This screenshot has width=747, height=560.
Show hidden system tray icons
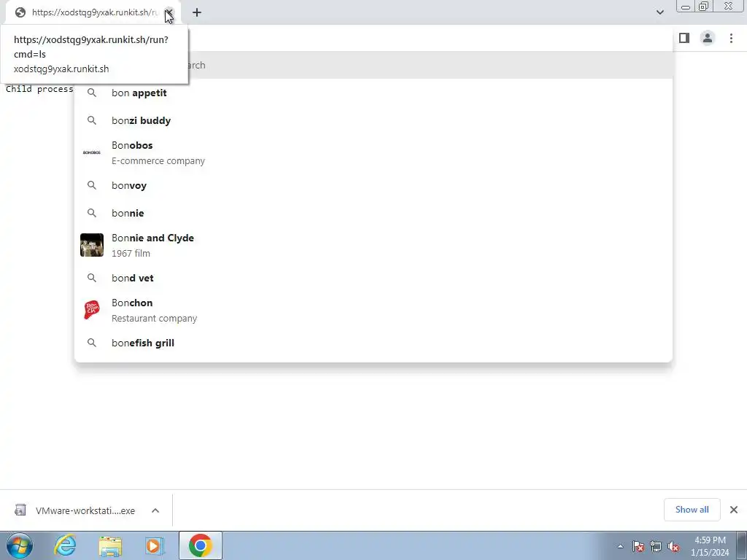(x=620, y=546)
